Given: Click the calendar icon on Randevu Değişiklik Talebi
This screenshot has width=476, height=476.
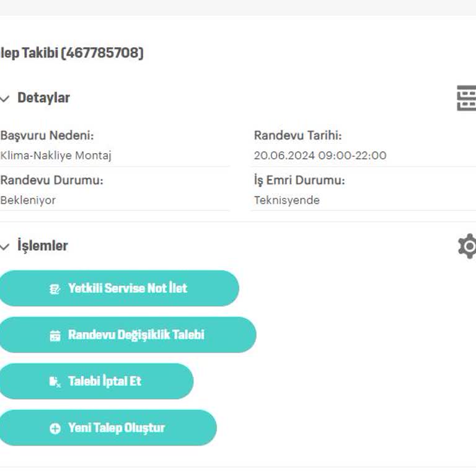Looking at the screenshot, I should [55, 335].
